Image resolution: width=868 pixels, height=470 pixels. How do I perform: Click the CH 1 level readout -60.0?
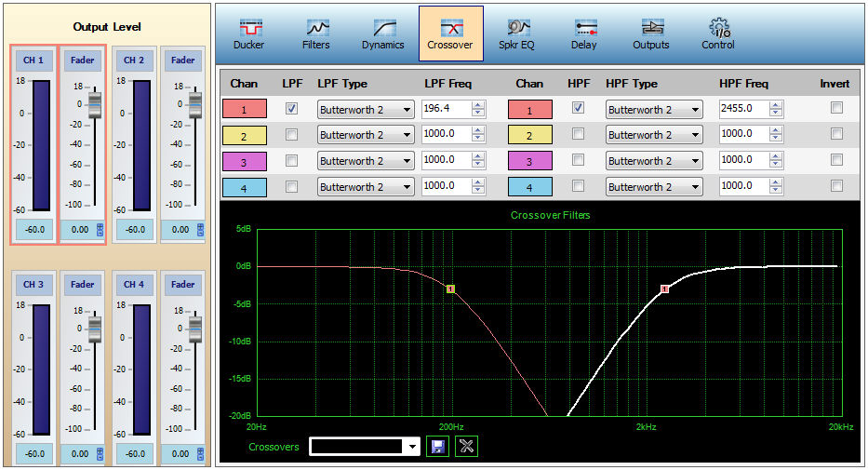pos(34,229)
